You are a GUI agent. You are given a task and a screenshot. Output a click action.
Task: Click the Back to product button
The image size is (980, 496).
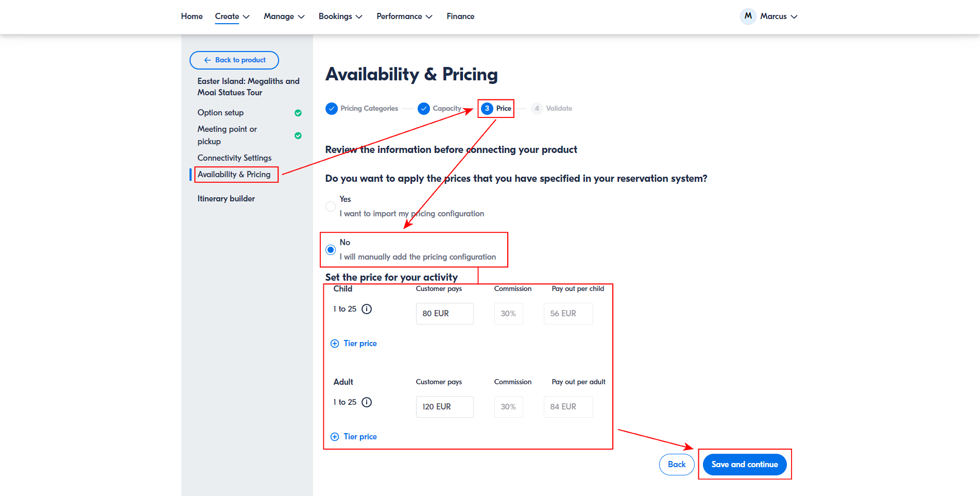pyautogui.click(x=234, y=60)
